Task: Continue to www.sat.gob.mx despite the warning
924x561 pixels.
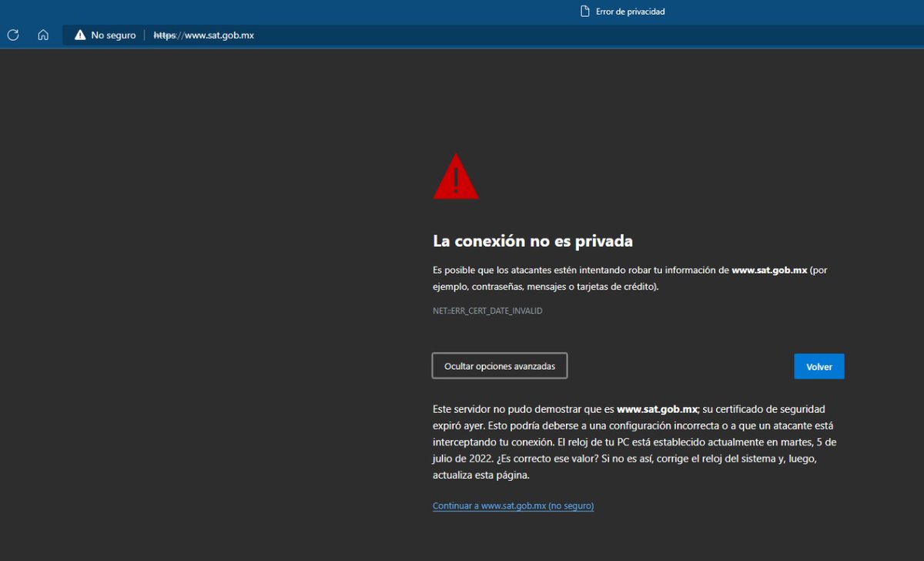Action: coord(513,506)
